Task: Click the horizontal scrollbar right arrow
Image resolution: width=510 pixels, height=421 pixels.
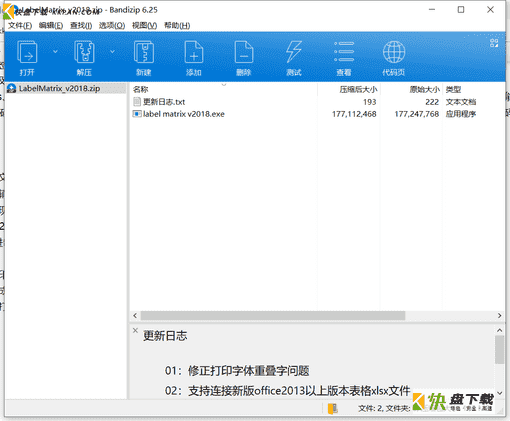Action: click(499, 316)
